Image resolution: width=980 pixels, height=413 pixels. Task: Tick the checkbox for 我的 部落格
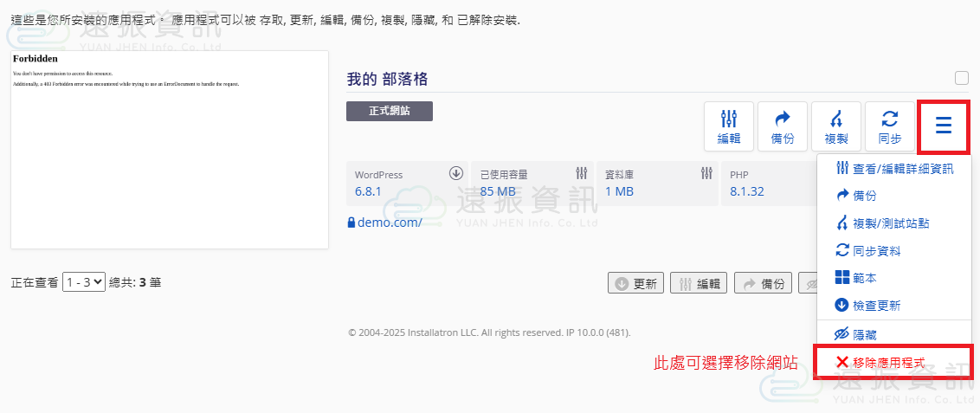961,78
